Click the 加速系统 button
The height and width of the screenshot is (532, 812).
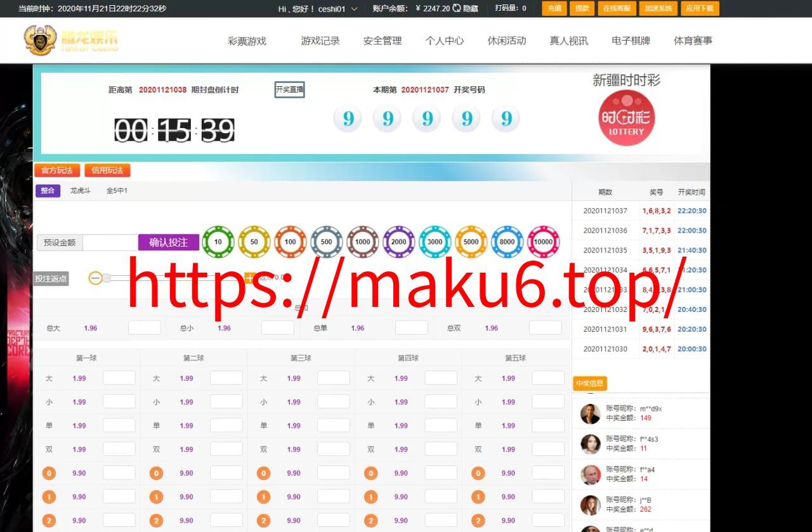click(658, 8)
